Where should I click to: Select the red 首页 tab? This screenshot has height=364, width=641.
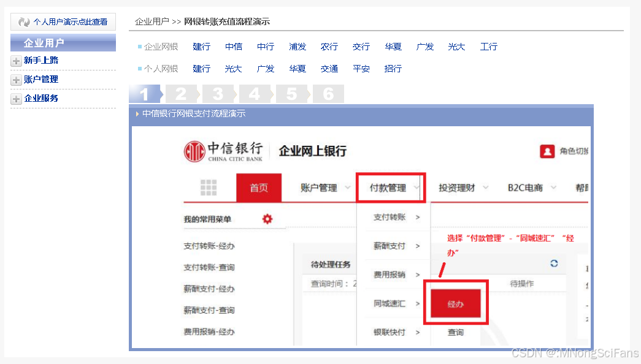259,188
